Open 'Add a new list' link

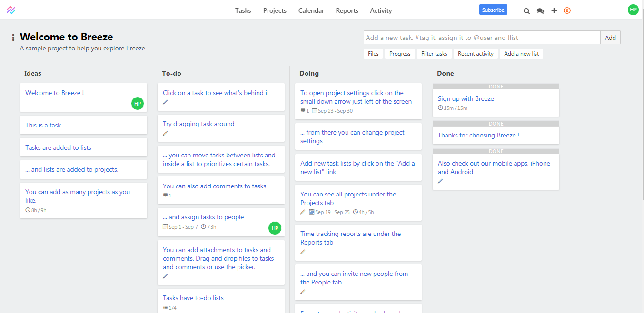[521, 53]
